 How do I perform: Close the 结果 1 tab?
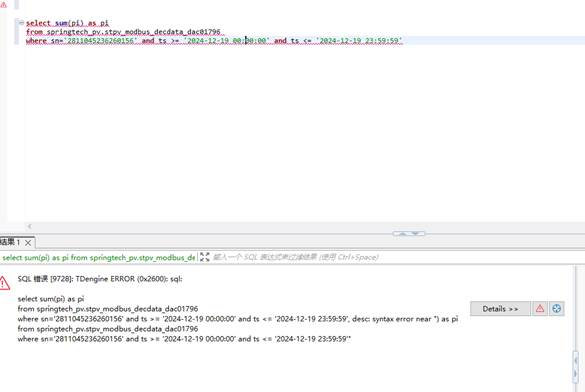coord(28,243)
